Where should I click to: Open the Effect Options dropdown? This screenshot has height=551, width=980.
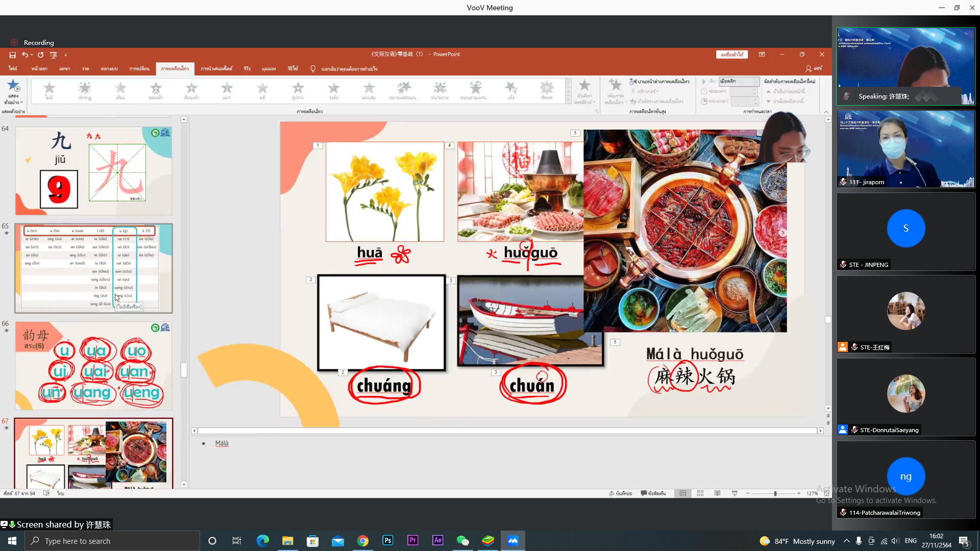tap(584, 92)
